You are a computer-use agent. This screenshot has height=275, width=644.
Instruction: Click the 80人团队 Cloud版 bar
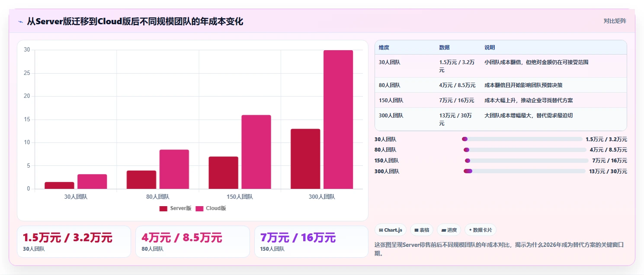coord(174,169)
